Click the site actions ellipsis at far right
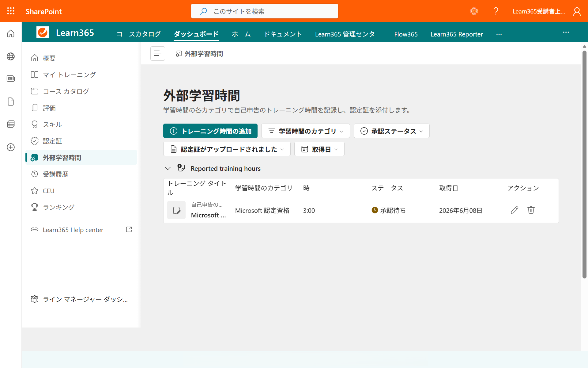Image resolution: width=588 pixels, height=368 pixels. pyautogui.click(x=566, y=32)
